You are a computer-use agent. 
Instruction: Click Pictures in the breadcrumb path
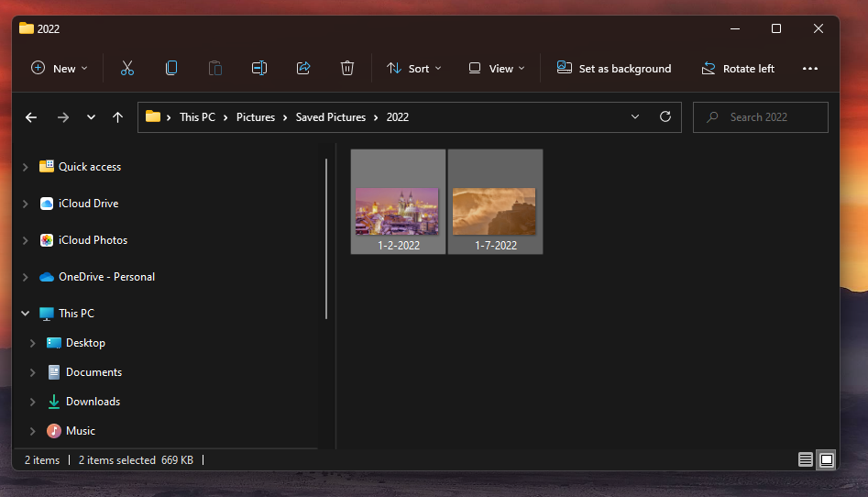(x=255, y=116)
